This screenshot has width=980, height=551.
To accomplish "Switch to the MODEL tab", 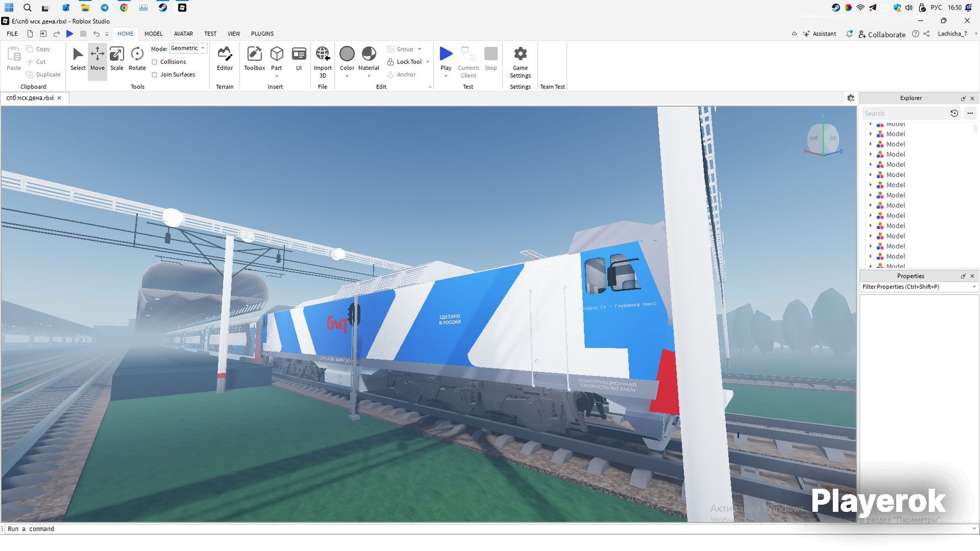I will 153,34.
